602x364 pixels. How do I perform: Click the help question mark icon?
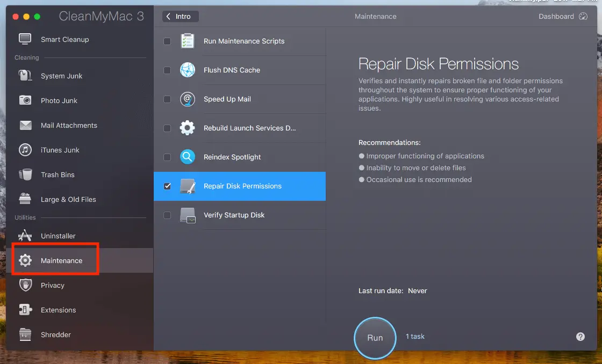point(580,337)
